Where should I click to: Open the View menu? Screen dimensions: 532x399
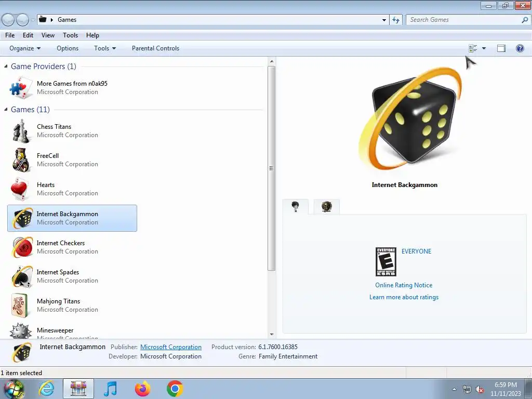tap(48, 35)
